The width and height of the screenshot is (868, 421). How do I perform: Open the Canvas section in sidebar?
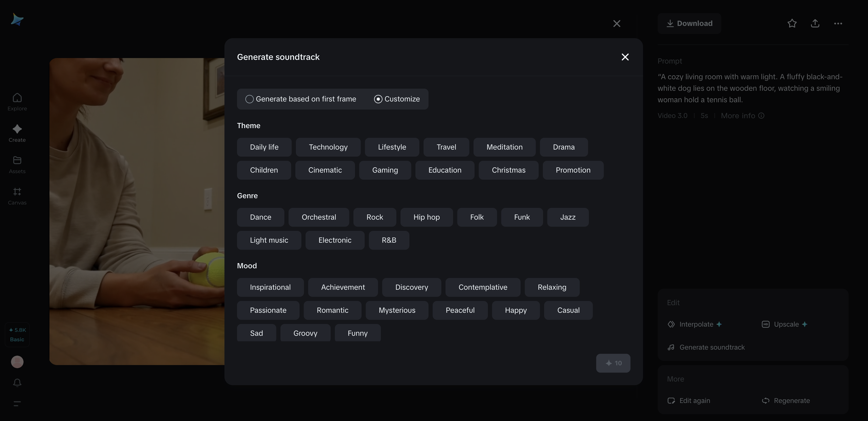point(17,196)
